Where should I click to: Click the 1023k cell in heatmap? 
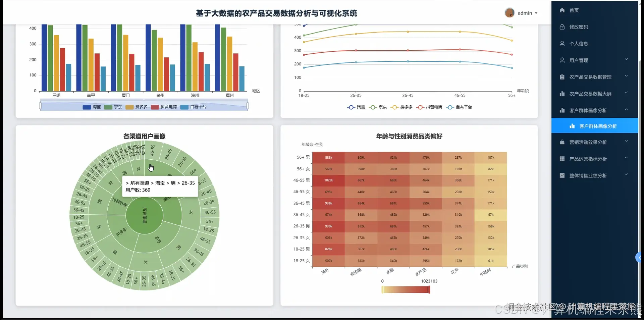tap(328, 180)
